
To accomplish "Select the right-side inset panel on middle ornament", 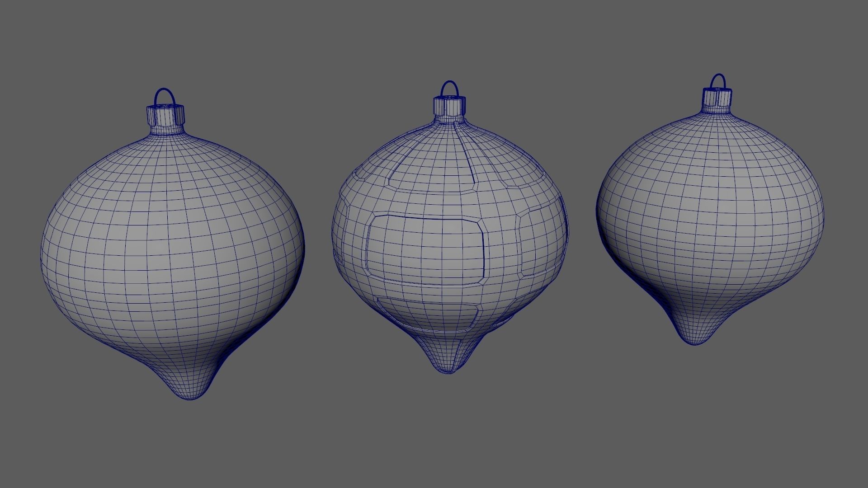I will pos(540,244).
